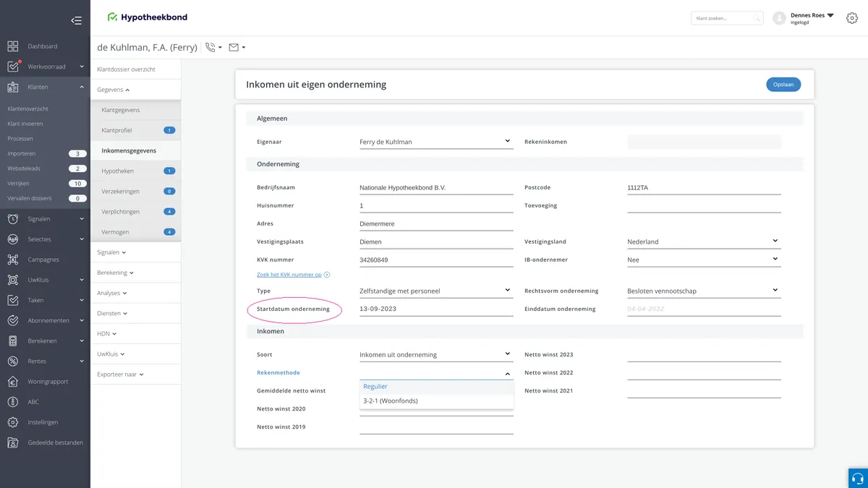Open the Rentes percentage icon
The width and height of the screenshot is (868, 488).
tap(13, 361)
